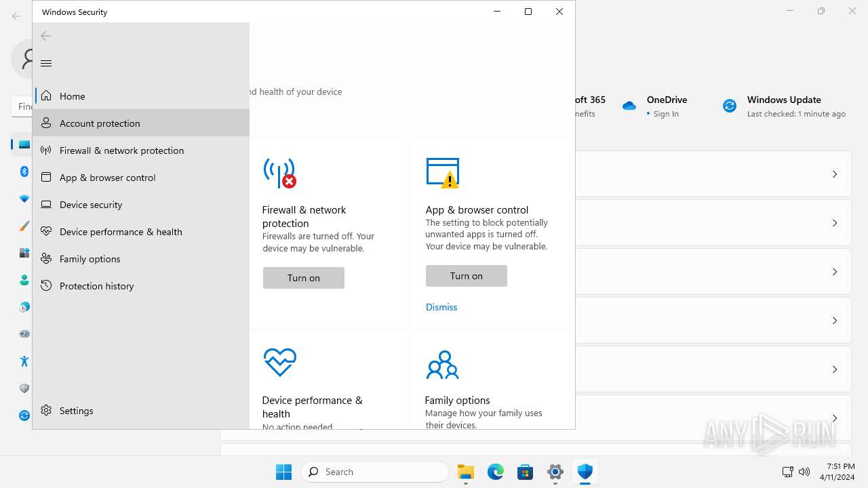Launch Microsoft Edge from taskbar
868x488 pixels.
point(495,472)
